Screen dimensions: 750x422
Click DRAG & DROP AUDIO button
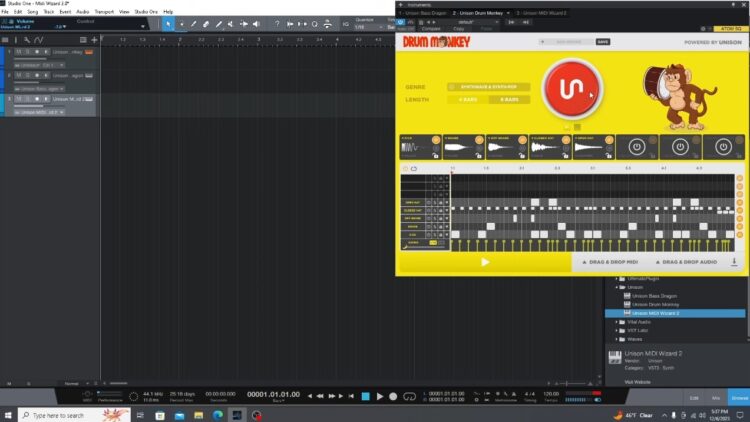(686, 262)
